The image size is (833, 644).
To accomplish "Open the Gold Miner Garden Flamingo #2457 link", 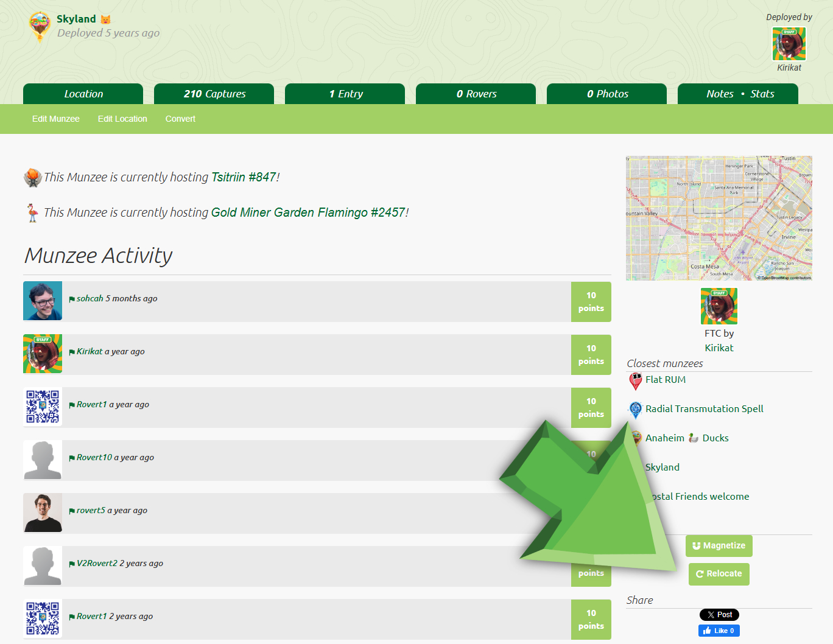I will [x=308, y=212].
